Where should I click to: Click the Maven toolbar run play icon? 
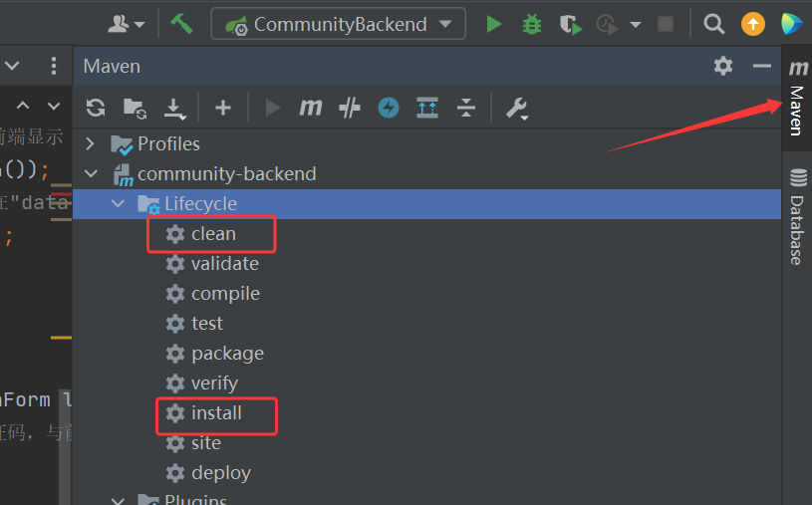[x=272, y=108]
